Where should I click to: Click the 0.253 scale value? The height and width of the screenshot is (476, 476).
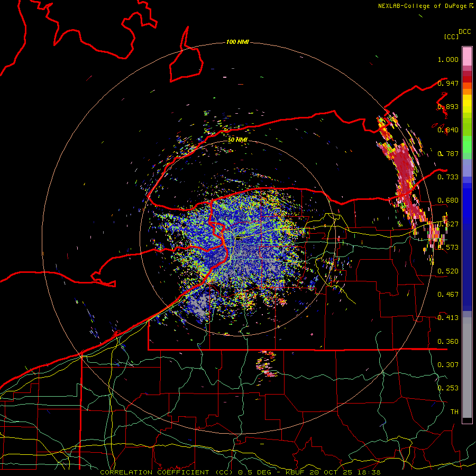[x=448, y=388]
